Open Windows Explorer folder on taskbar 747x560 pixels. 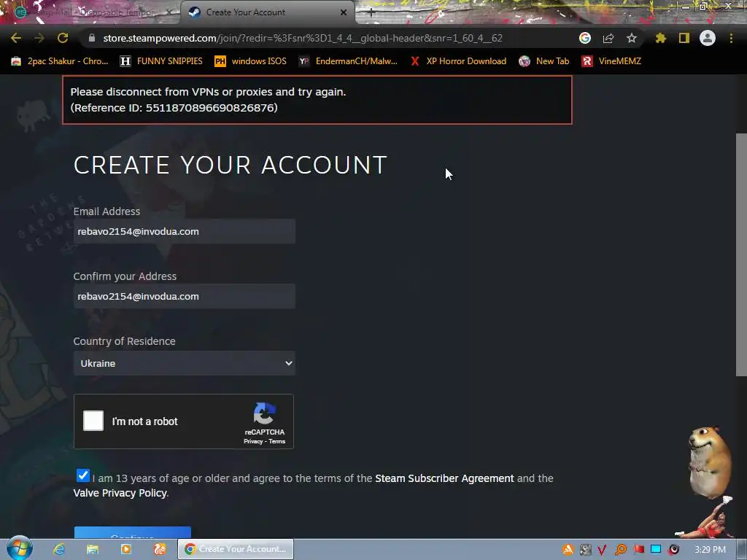(93, 549)
